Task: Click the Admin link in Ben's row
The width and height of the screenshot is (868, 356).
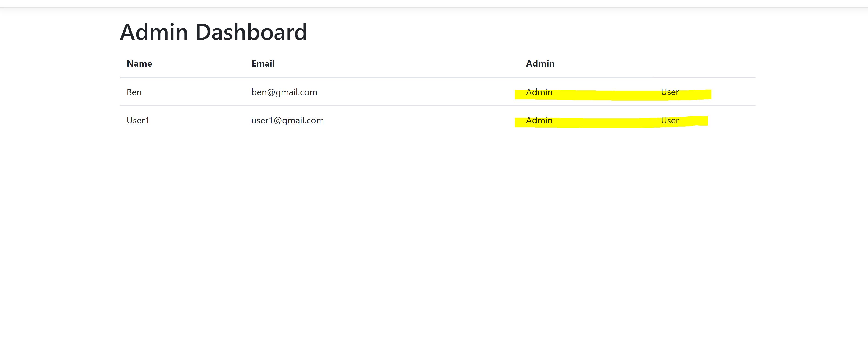Action: pos(539,92)
